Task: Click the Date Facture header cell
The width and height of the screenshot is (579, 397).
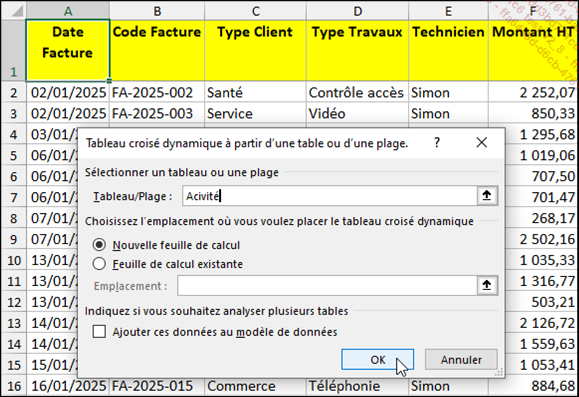Action: [x=68, y=50]
